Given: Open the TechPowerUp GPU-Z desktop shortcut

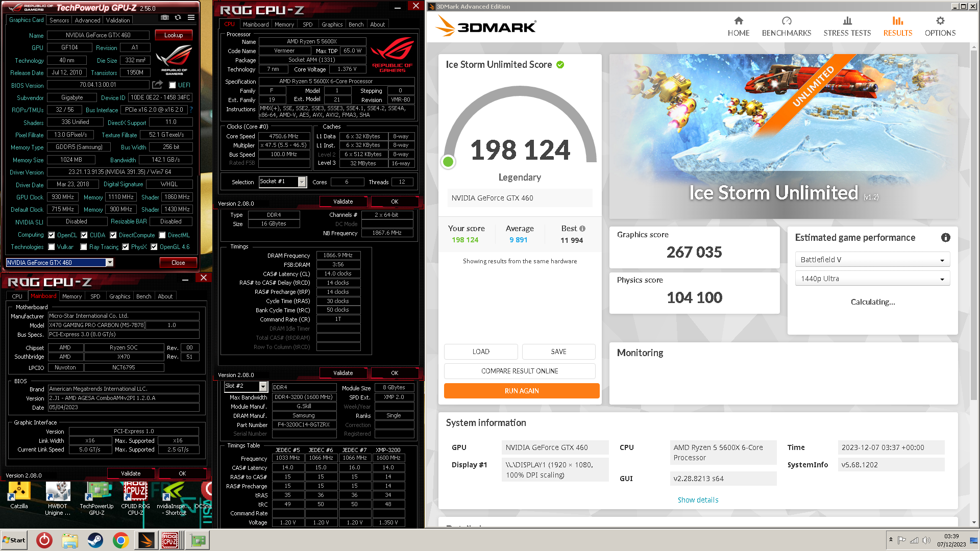Looking at the screenshot, I should [96, 499].
